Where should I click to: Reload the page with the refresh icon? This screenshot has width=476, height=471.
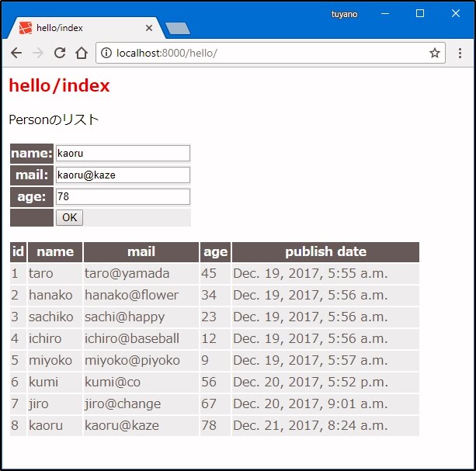(59, 53)
